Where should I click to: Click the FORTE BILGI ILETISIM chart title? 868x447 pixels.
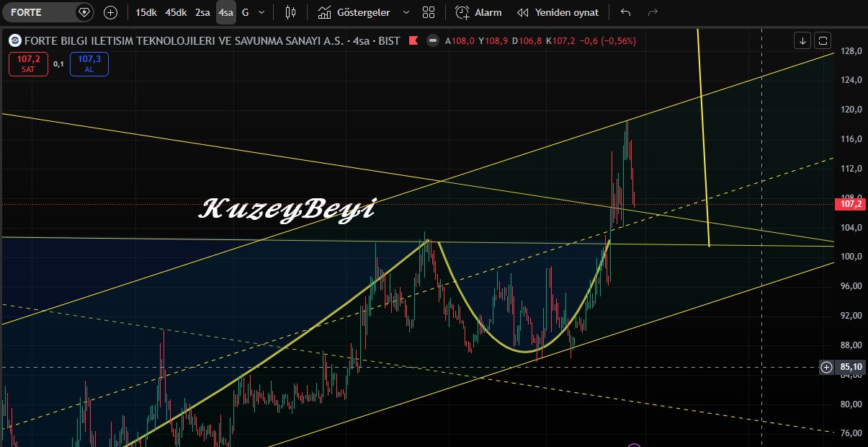coord(184,41)
